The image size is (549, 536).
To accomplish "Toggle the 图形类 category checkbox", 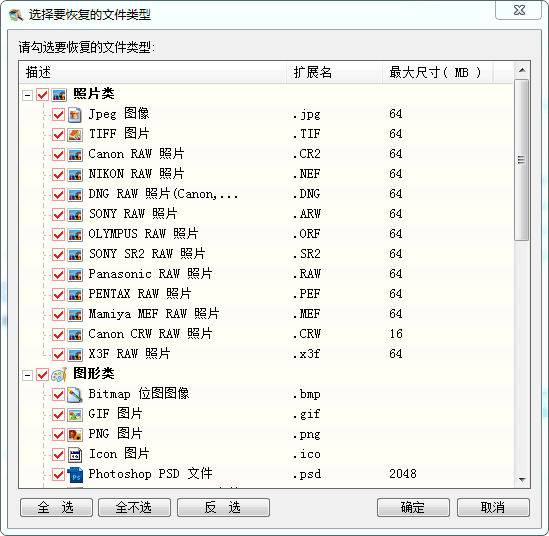I will coord(42,375).
